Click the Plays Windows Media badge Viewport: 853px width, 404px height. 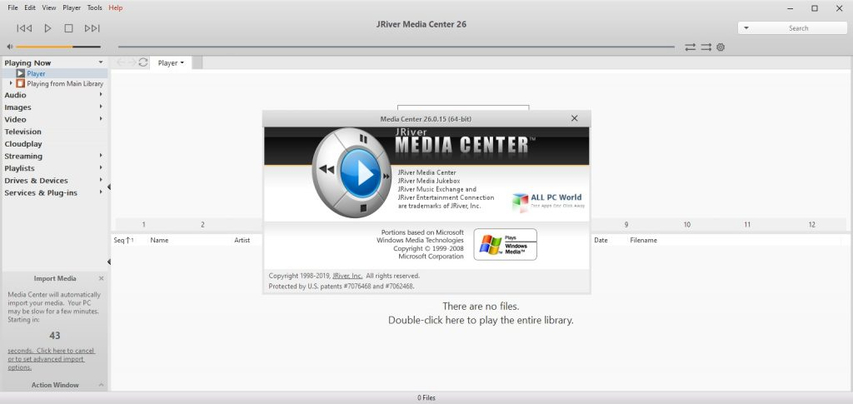505,245
